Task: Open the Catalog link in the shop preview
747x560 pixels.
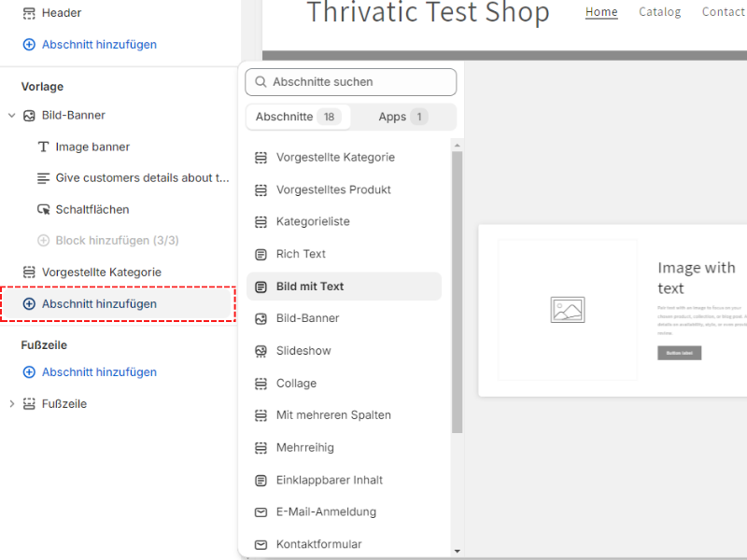Action: pos(659,12)
